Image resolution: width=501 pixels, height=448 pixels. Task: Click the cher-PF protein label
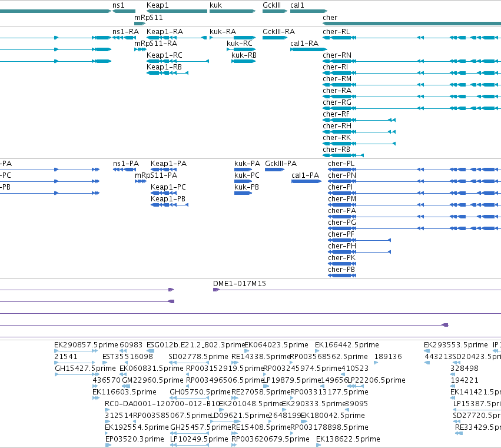(x=341, y=234)
